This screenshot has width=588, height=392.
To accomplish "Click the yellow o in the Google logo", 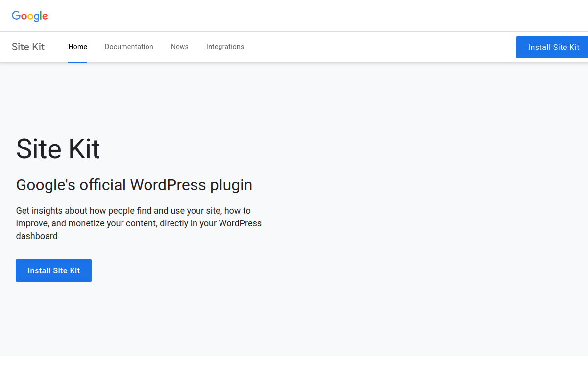I will coord(31,17).
